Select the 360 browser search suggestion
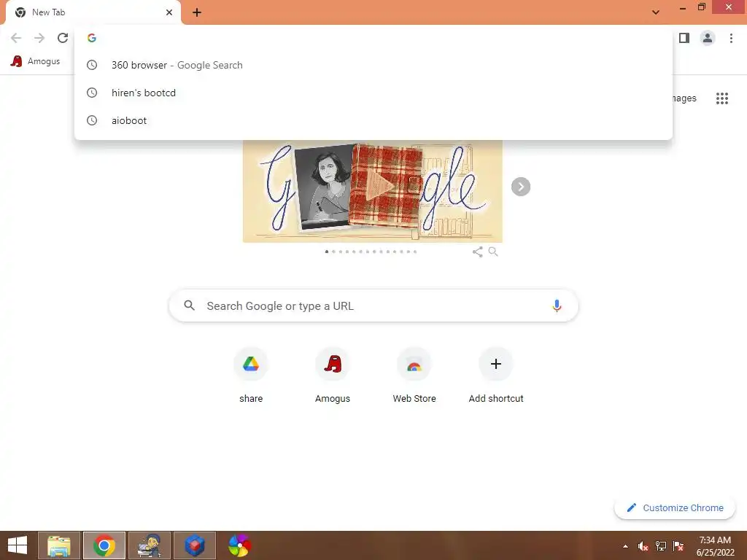The width and height of the screenshot is (747, 560). pos(373,65)
